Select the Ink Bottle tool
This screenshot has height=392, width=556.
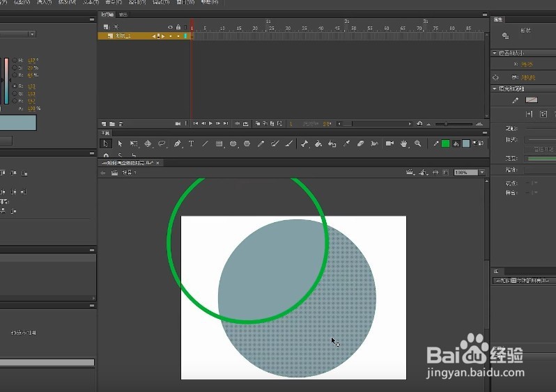coord(332,143)
